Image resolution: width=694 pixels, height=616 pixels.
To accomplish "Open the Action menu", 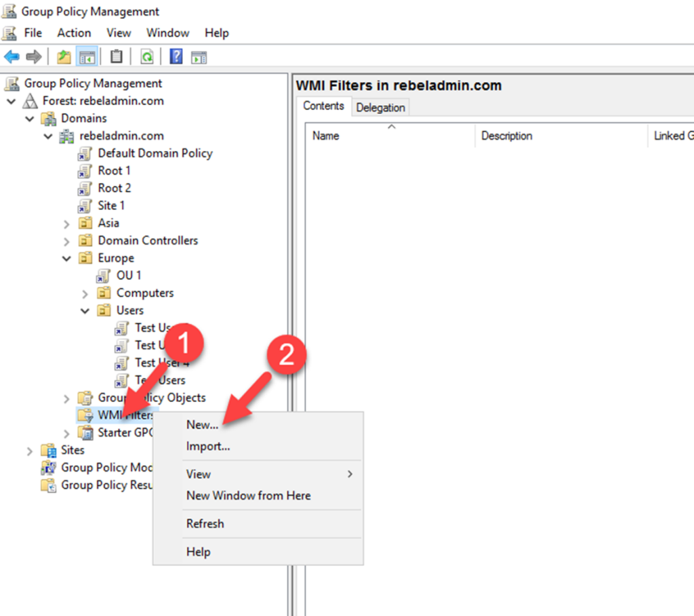I will [x=73, y=33].
